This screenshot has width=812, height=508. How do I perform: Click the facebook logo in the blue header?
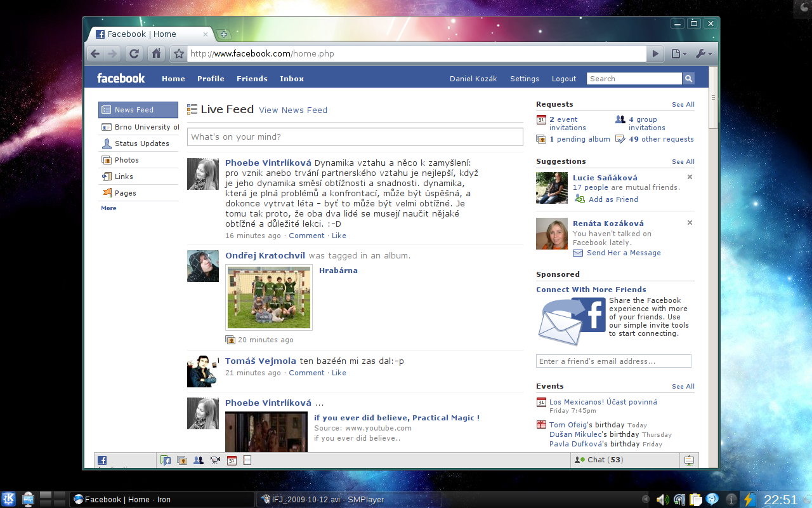[121, 78]
